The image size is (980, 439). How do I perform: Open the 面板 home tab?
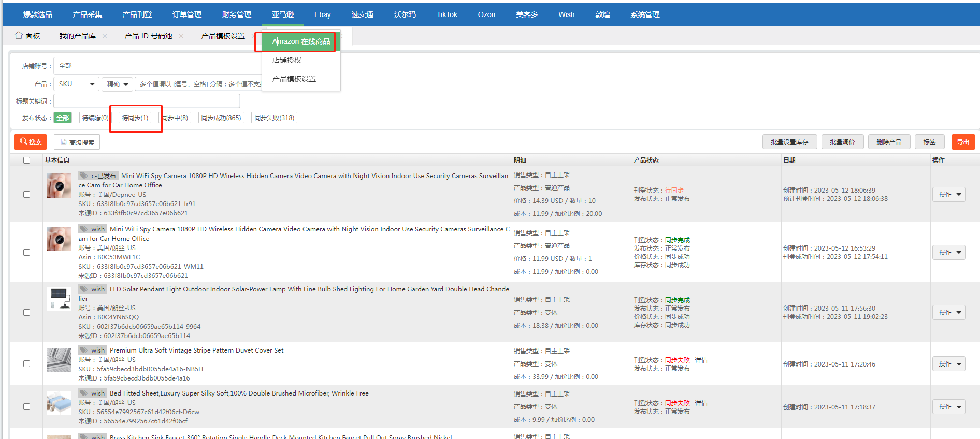(x=27, y=36)
